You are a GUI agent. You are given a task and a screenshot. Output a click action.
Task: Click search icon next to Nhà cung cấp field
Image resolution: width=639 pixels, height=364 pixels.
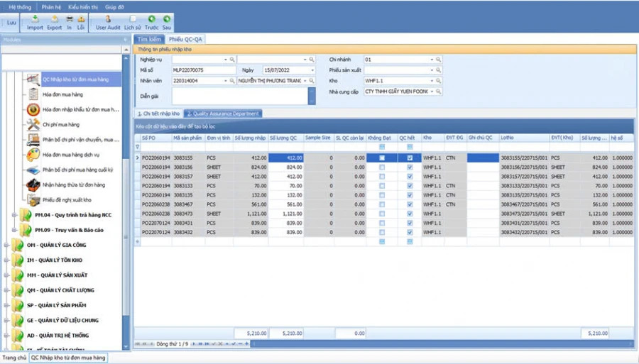tap(439, 92)
